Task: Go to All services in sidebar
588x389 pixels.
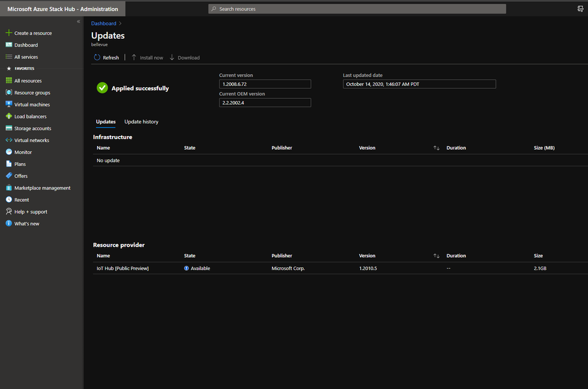Action: [x=26, y=57]
